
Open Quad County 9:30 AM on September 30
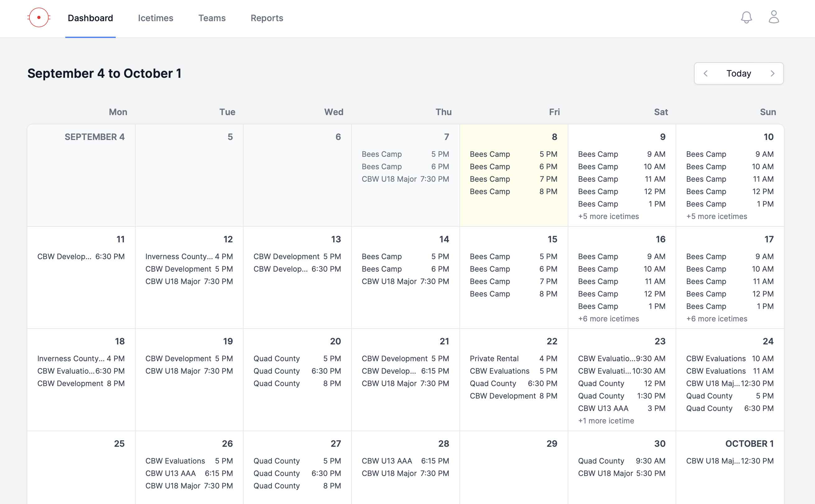[x=622, y=461]
